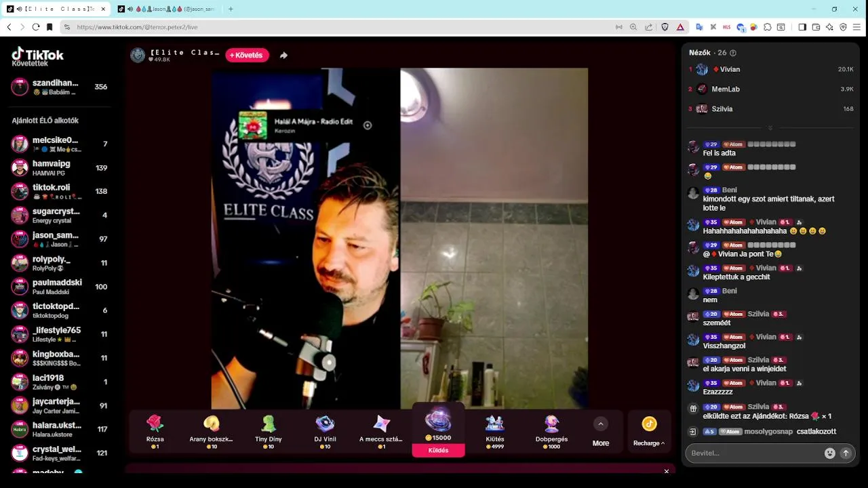Screen dimensions: 868x488
Task: Click the Brave Rewards triangle icon
Action: coord(680,27)
